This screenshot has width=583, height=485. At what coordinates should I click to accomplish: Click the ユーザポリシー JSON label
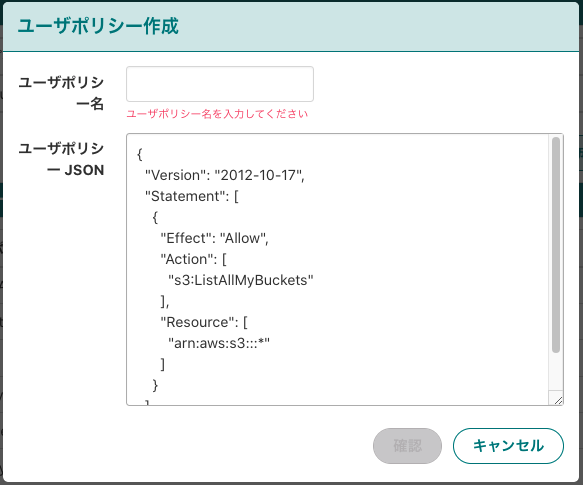[x=61, y=159]
